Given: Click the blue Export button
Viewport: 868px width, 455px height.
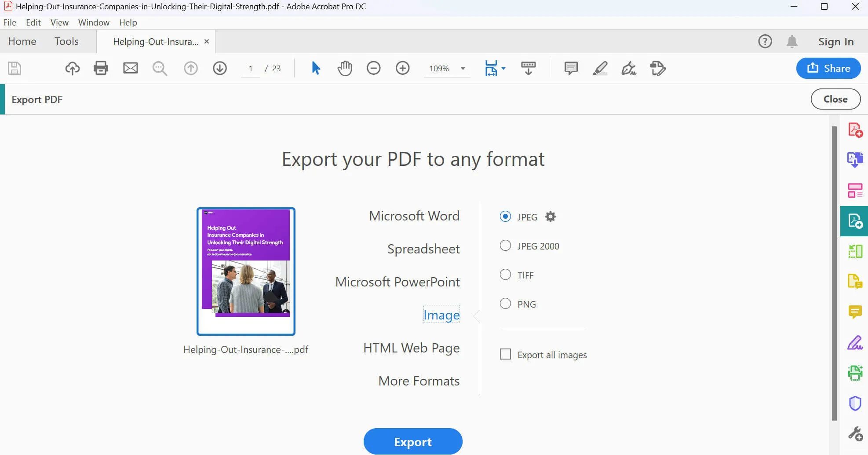Looking at the screenshot, I should tap(413, 441).
